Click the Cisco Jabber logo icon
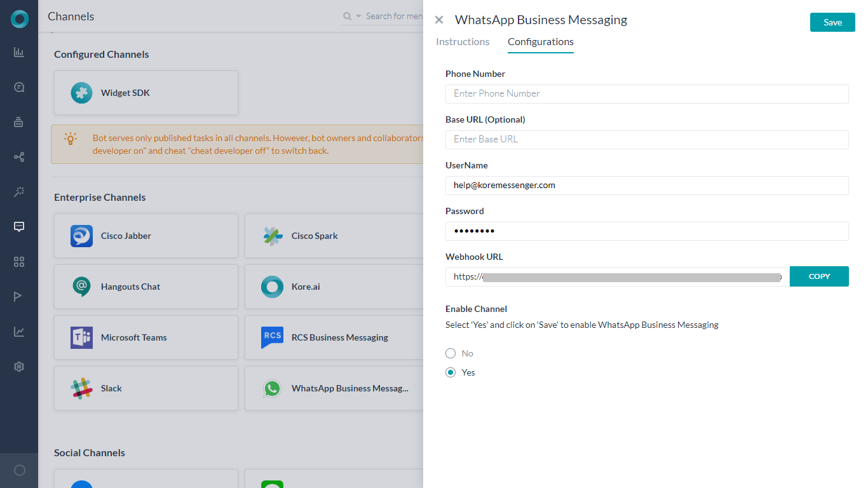Screen dimensions: 868x488 click(x=81, y=236)
